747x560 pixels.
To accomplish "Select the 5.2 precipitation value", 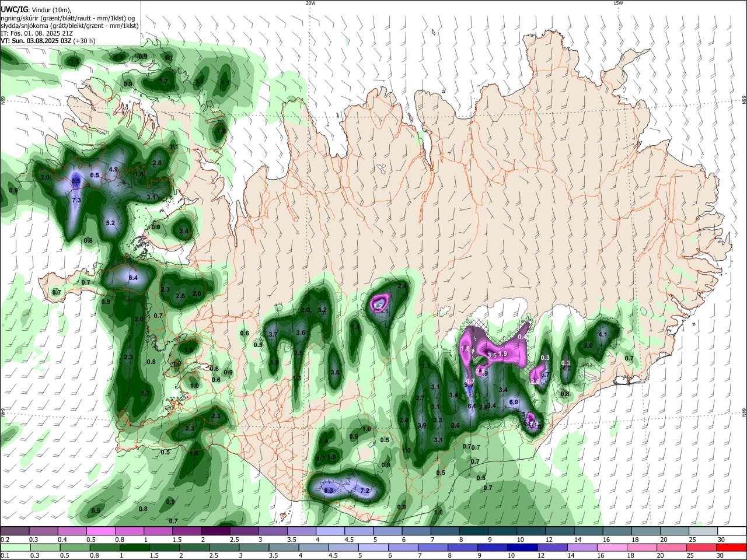I will click(110, 223).
